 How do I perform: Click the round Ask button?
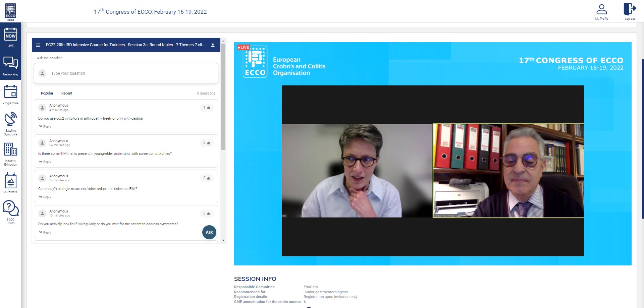209,232
